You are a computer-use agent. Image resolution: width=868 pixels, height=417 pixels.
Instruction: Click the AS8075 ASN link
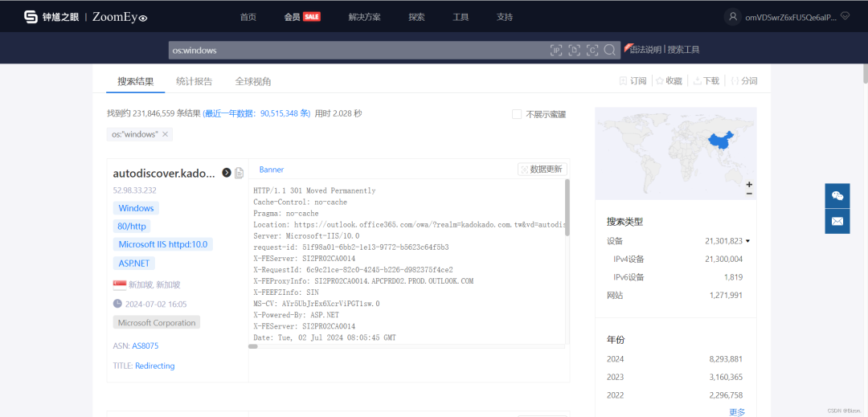(145, 346)
